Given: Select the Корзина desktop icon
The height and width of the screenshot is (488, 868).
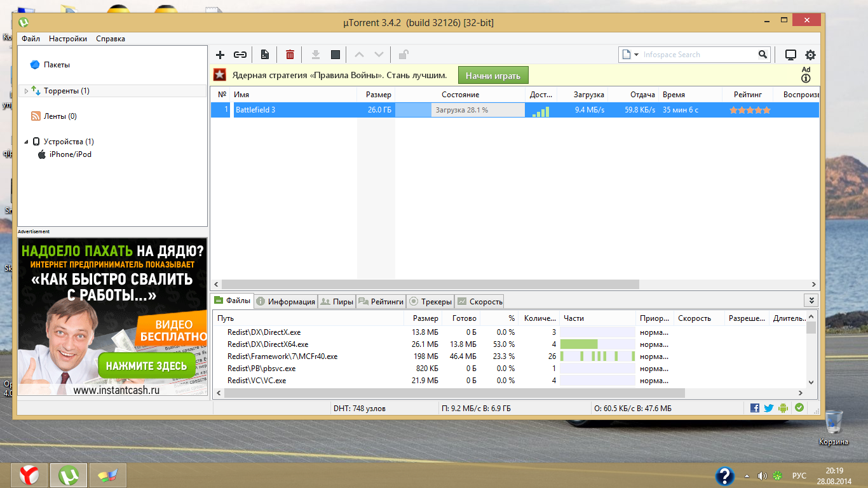Looking at the screenshot, I should 834,428.
